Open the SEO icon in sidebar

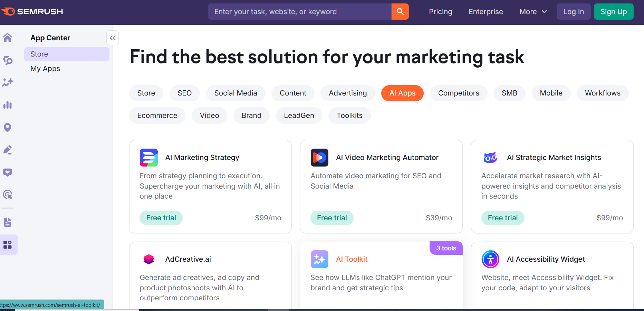pyautogui.click(x=8, y=60)
